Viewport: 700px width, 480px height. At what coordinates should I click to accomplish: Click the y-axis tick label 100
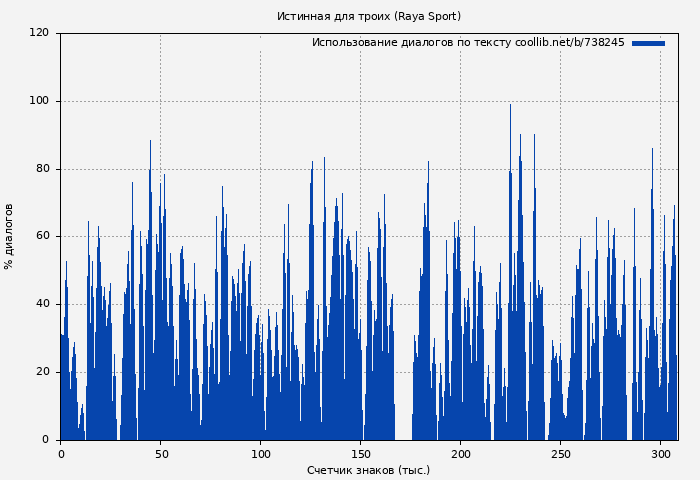(x=39, y=101)
